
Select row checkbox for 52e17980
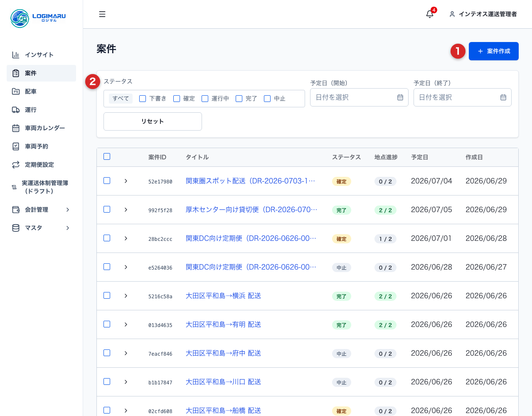point(107,181)
